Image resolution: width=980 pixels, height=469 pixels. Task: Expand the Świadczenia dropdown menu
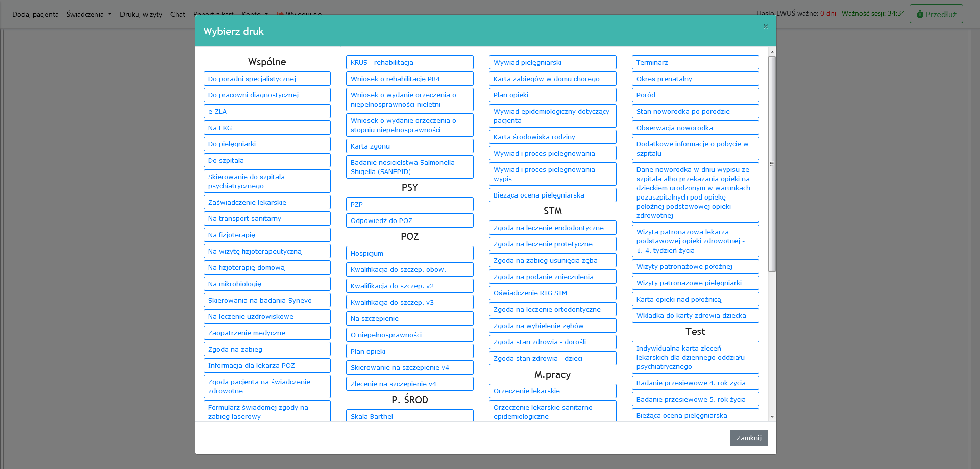pos(89,14)
